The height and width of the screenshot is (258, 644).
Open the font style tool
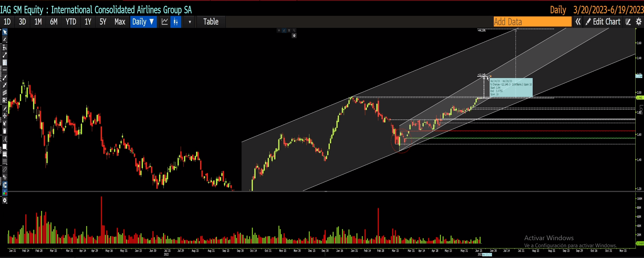[x=5, y=139]
